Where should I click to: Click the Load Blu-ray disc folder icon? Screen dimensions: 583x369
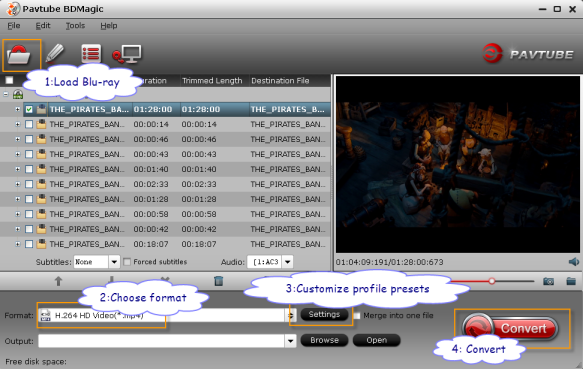[x=19, y=54]
